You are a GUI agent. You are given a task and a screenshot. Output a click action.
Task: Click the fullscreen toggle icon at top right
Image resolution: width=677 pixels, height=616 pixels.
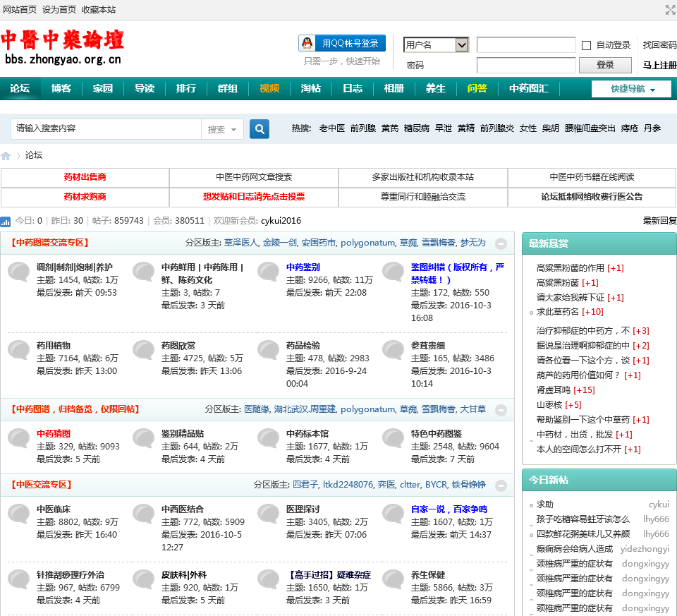coord(670,10)
